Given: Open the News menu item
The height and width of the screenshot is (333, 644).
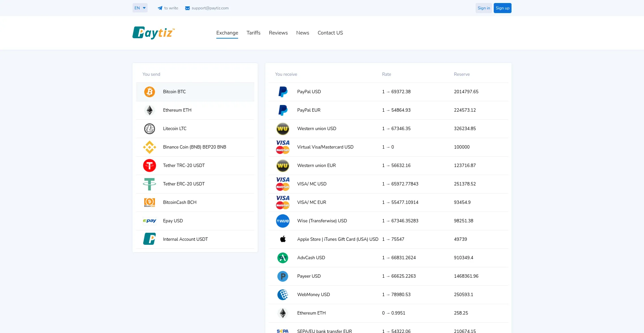Looking at the screenshot, I should pos(303,33).
